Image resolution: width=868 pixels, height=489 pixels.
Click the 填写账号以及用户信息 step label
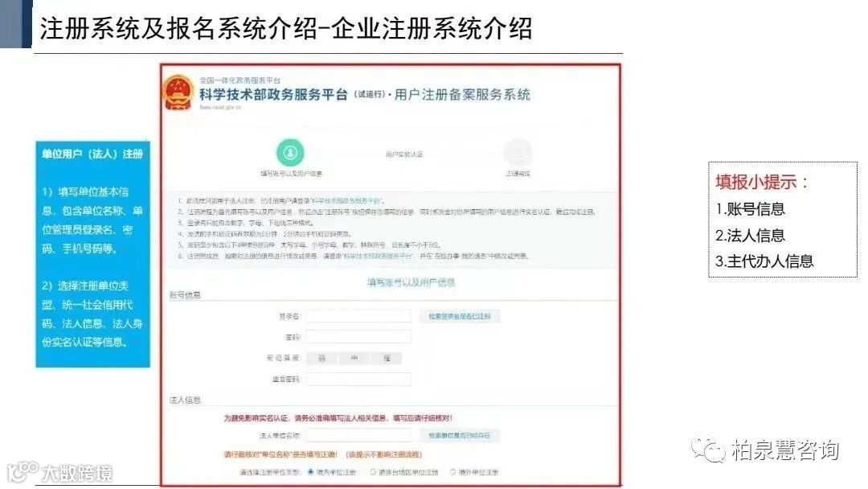[x=291, y=174]
